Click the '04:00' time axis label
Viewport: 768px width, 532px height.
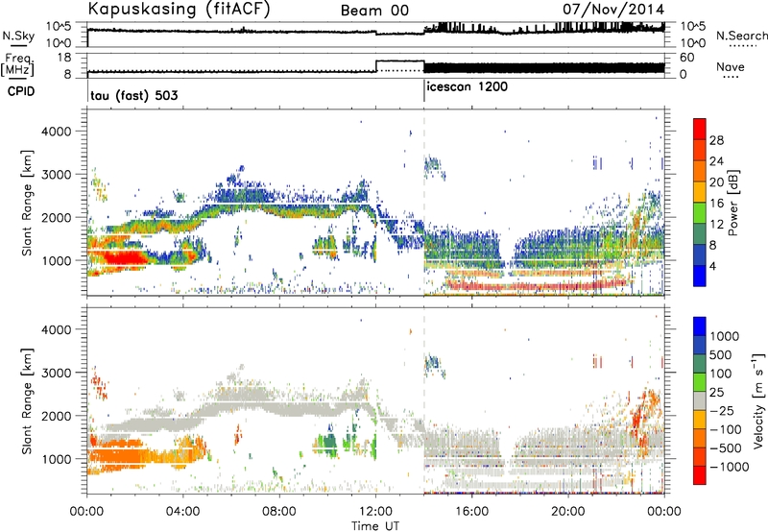(x=182, y=512)
